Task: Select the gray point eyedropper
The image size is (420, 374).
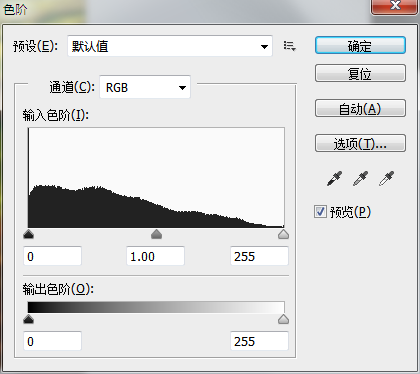Action: click(360, 178)
